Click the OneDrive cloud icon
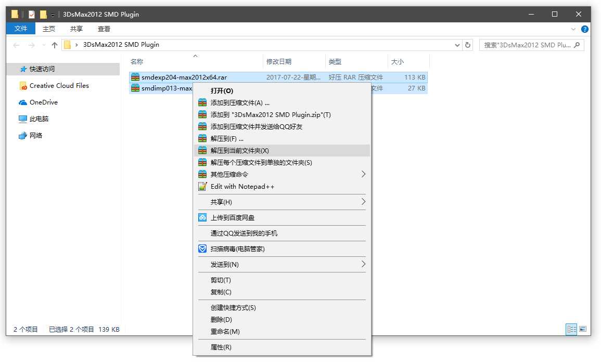 [x=23, y=102]
